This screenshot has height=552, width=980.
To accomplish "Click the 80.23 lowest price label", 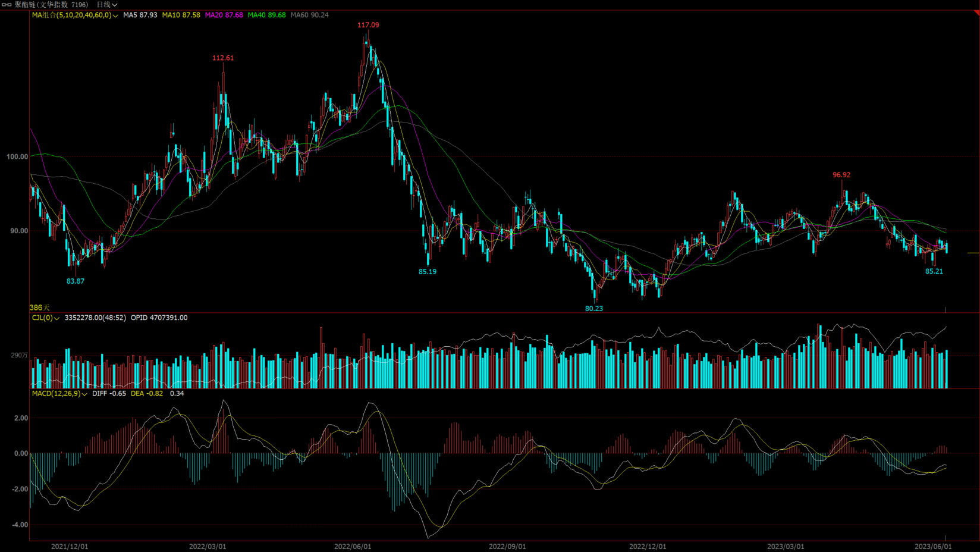I will pyautogui.click(x=594, y=309).
